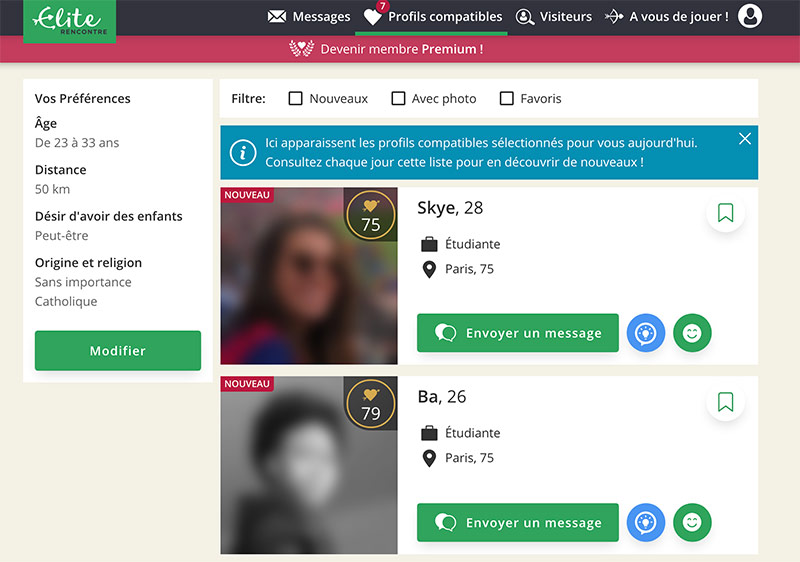Click the Elite Rencontre logo
The height and width of the screenshot is (562, 800).
click(x=69, y=21)
